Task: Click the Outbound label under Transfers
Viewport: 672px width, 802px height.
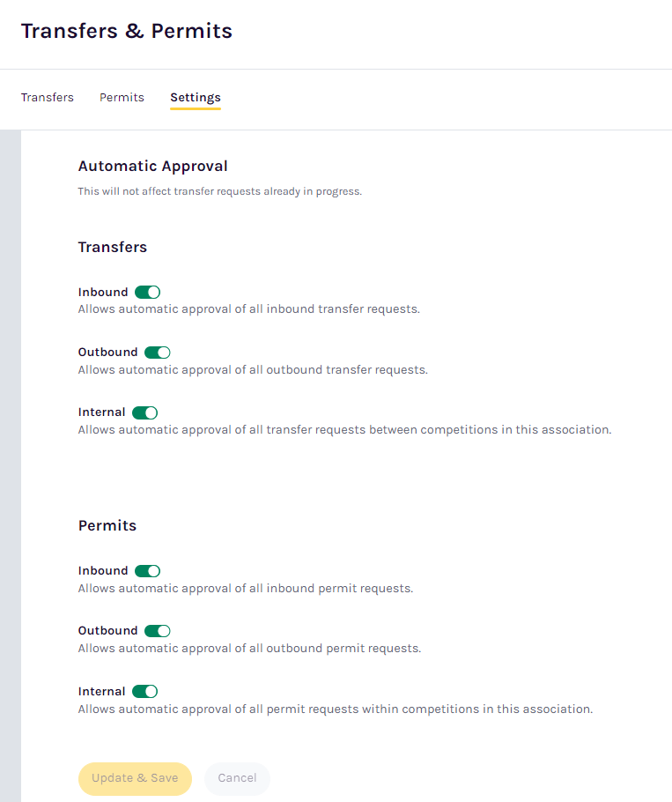Action: [107, 353]
